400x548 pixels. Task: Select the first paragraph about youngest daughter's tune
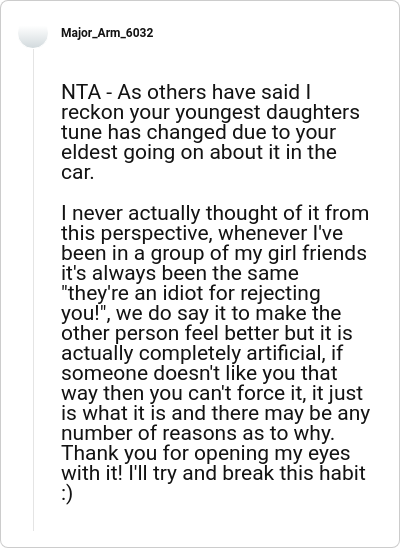210,132
